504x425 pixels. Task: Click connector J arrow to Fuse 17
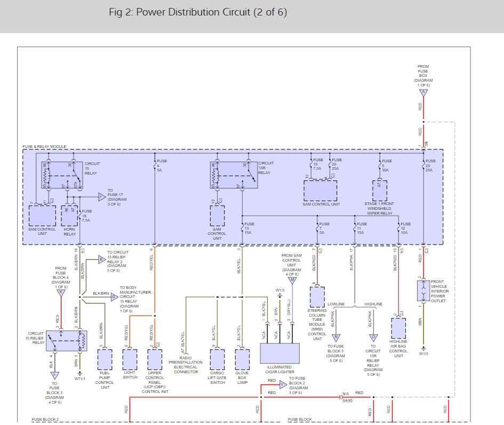point(102,196)
